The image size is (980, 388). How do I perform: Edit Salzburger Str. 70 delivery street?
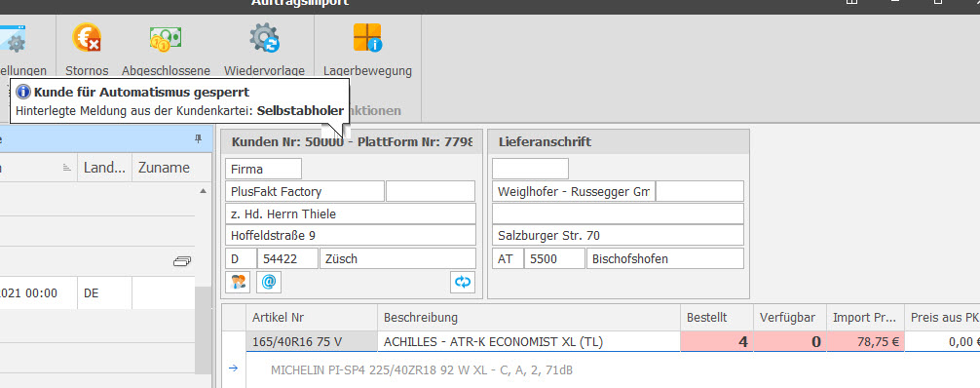tap(618, 236)
